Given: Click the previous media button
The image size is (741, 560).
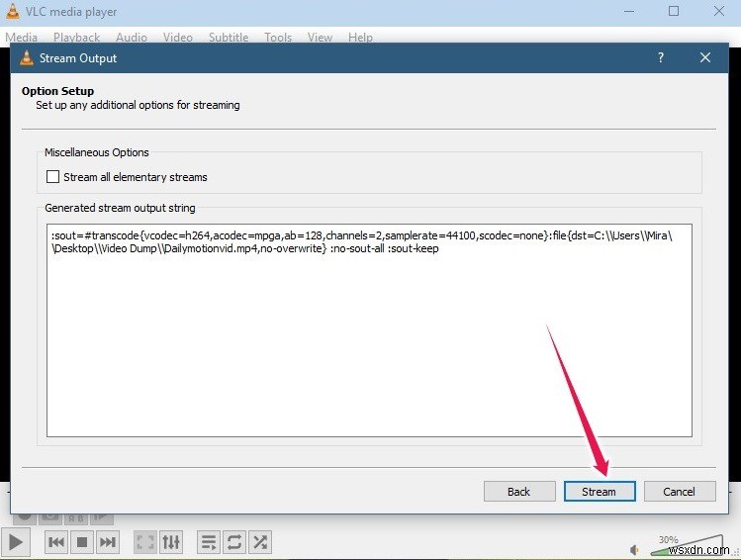Looking at the screenshot, I should click(56, 542).
